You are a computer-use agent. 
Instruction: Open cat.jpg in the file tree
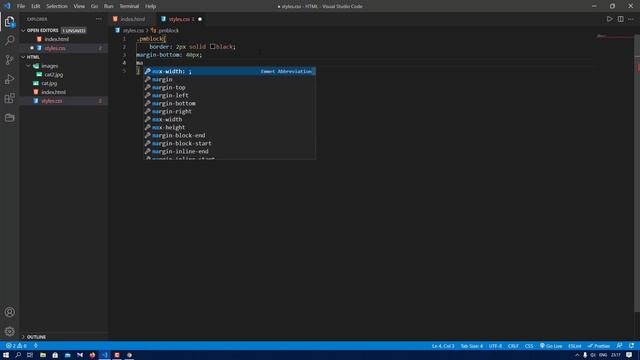pyautogui.click(x=49, y=83)
